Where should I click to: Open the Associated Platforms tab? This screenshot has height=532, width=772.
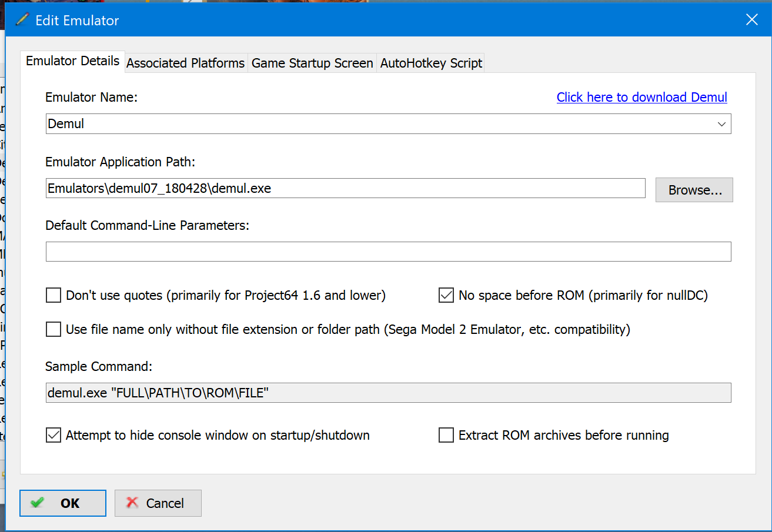point(185,63)
